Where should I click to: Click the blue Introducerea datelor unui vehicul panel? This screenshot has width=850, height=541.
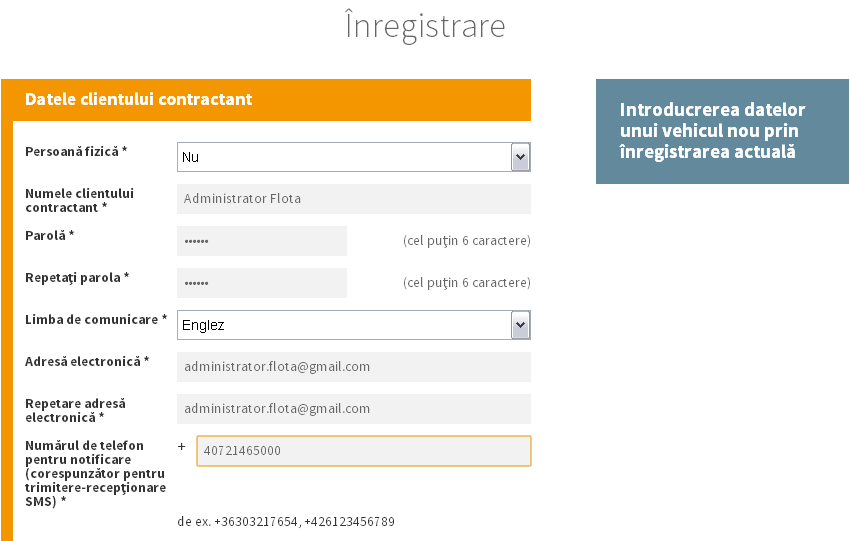coord(722,131)
